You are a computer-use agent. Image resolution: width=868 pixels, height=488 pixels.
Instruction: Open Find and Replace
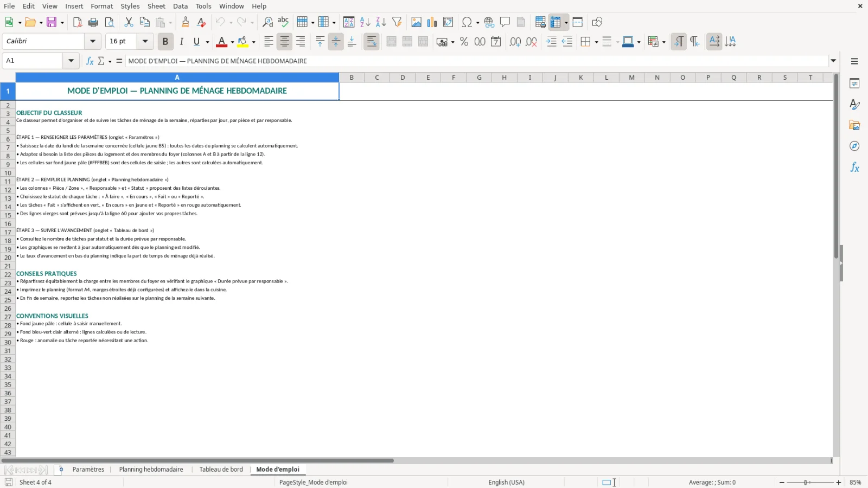(x=267, y=22)
